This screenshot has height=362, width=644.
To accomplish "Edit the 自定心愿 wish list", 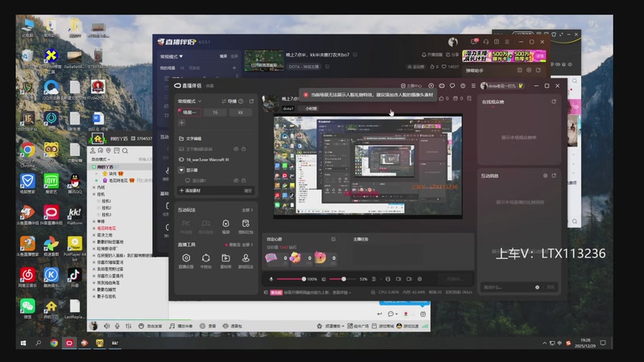I will point(333,239).
